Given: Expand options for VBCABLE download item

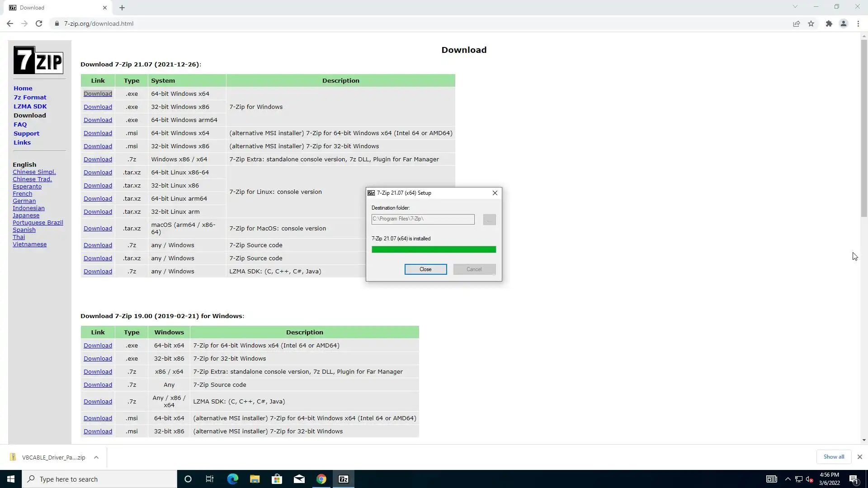Looking at the screenshot, I should coord(96,457).
